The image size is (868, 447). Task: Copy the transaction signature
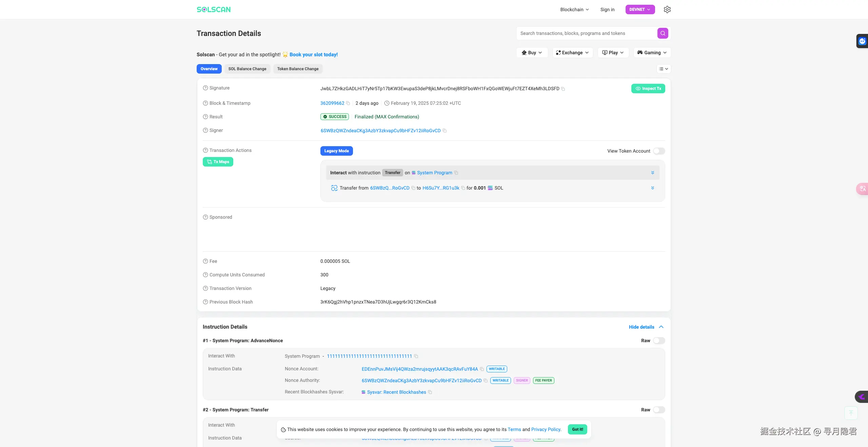tap(563, 89)
